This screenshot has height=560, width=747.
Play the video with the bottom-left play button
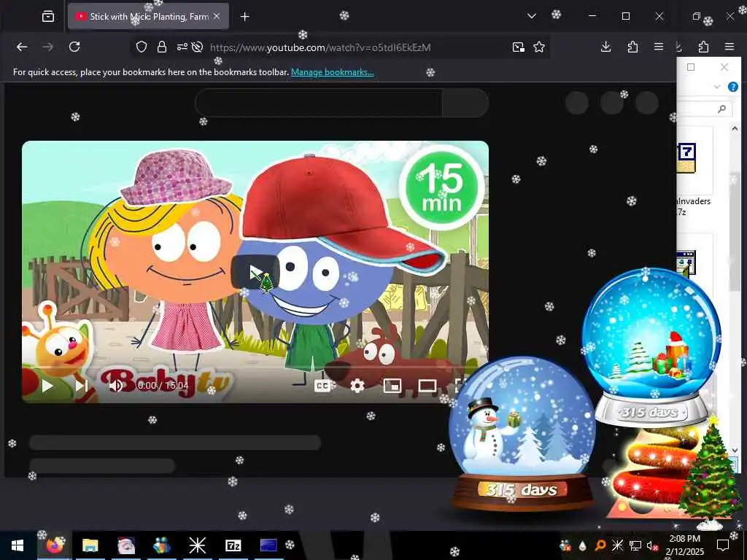pyautogui.click(x=47, y=386)
